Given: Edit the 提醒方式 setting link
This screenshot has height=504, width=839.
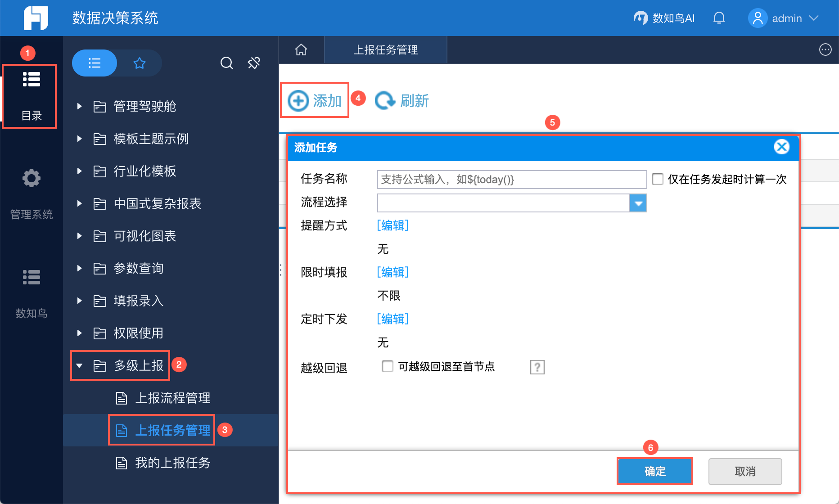Looking at the screenshot, I should 393,225.
